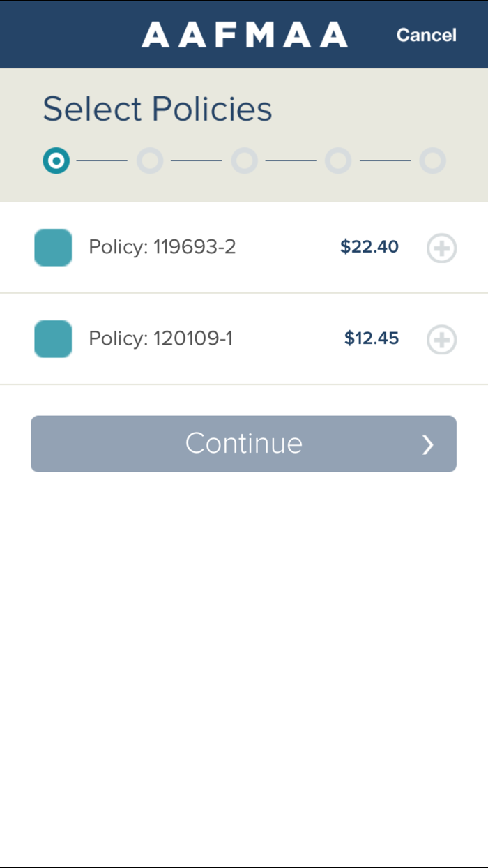Select the fifth and last step circle
The image size is (488, 868).
(432, 160)
